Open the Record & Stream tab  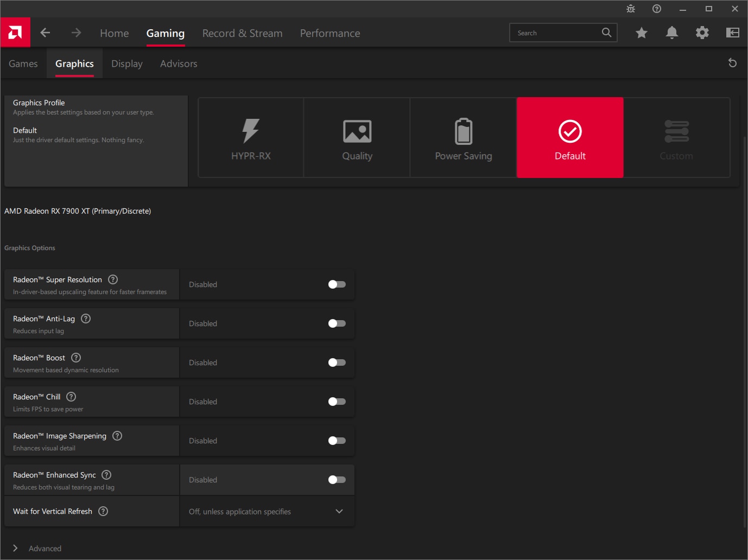coord(242,33)
